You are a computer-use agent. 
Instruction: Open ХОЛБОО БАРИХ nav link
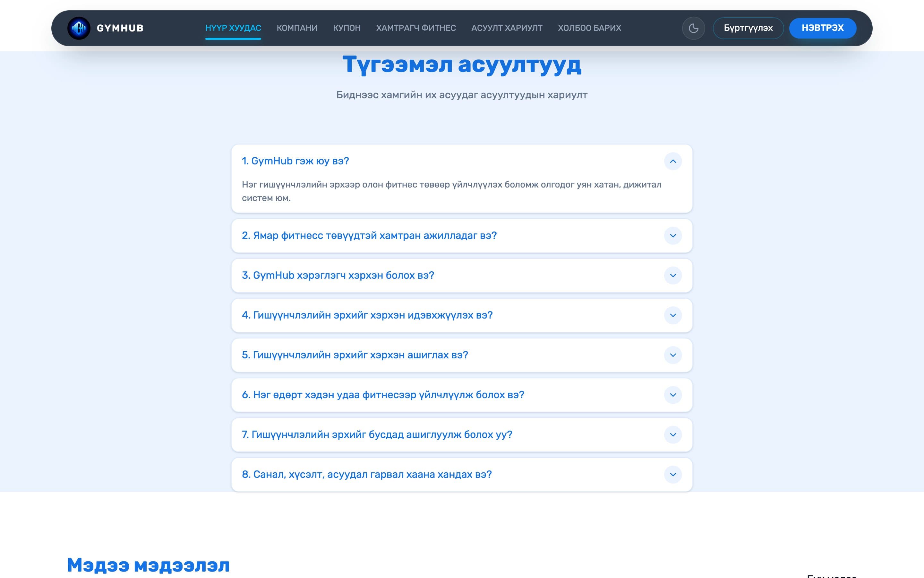(x=589, y=28)
